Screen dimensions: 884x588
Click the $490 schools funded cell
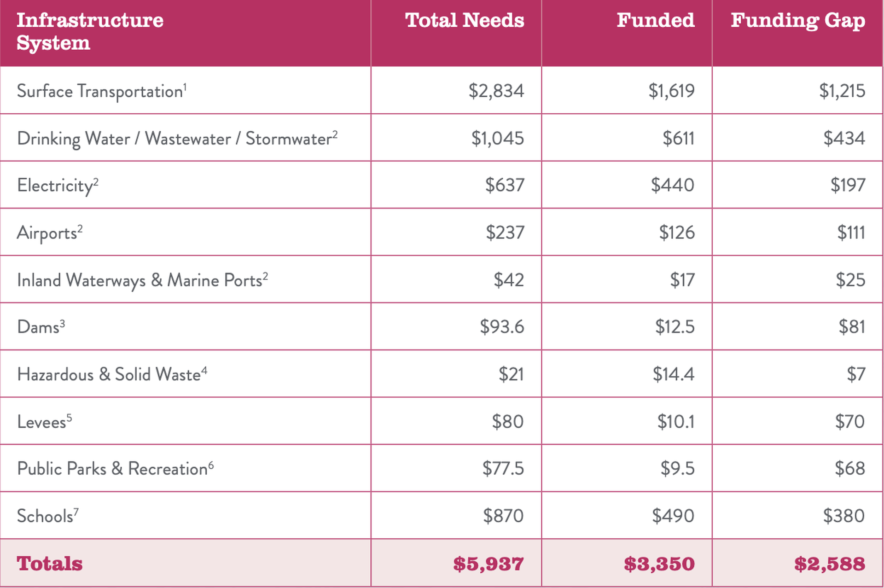673,516
